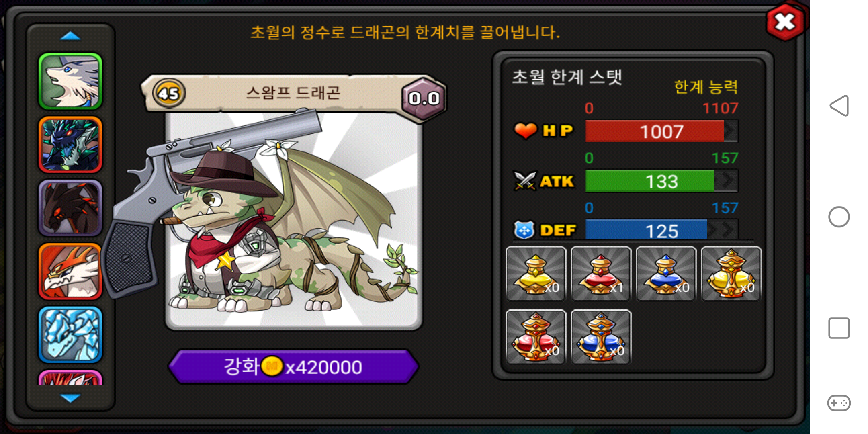Click the green ATK bar showing 133

tap(661, 181)
